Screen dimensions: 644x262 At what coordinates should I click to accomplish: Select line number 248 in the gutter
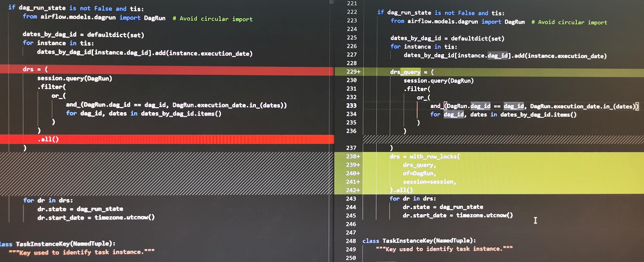pyautogui.click(x=352, y=241)
